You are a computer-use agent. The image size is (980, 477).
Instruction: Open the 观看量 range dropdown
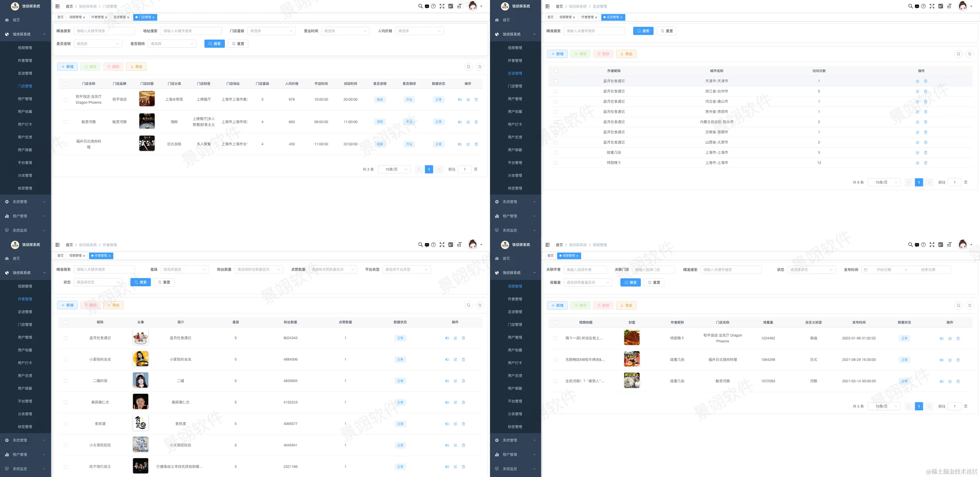588,282
